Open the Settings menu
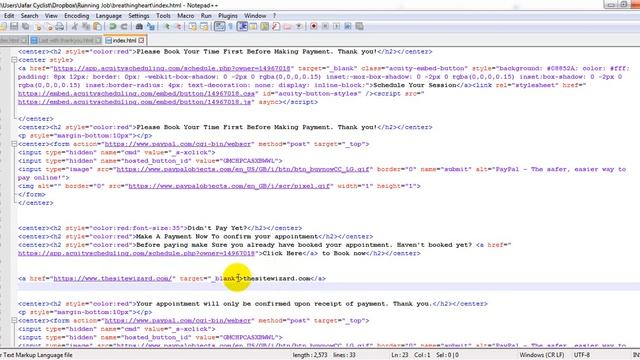 click(139, 16)
